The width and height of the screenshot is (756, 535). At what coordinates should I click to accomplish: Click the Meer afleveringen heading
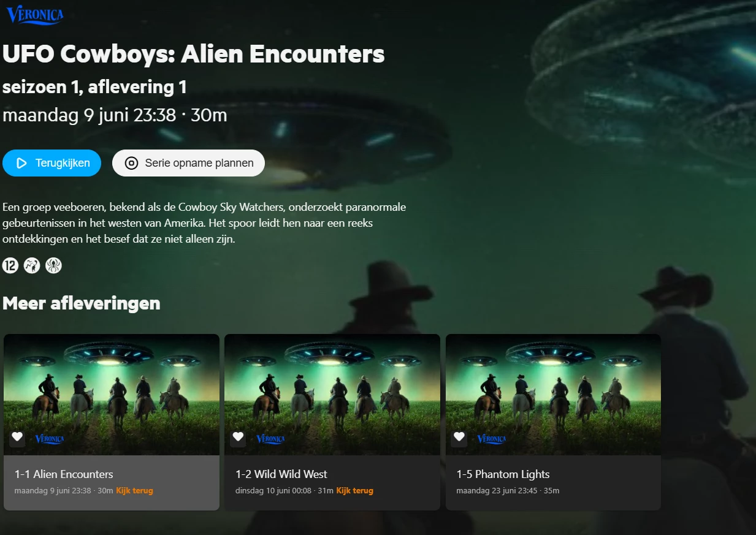pyautogui.click(x=82, y=303)
